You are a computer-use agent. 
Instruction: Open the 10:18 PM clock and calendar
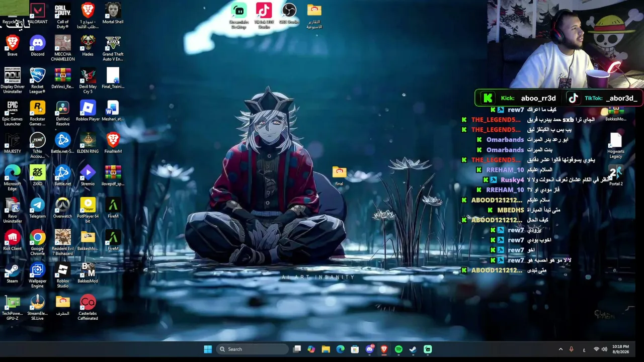(621, 349)
